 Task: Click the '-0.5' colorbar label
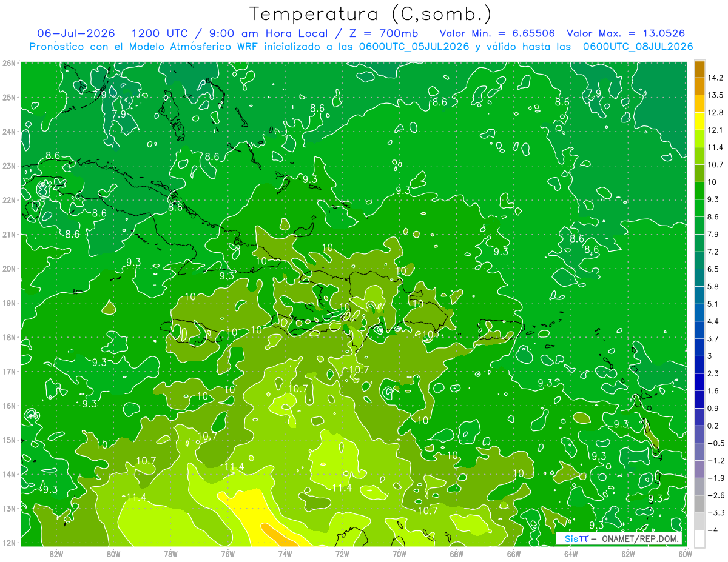(x=716, y=443)
